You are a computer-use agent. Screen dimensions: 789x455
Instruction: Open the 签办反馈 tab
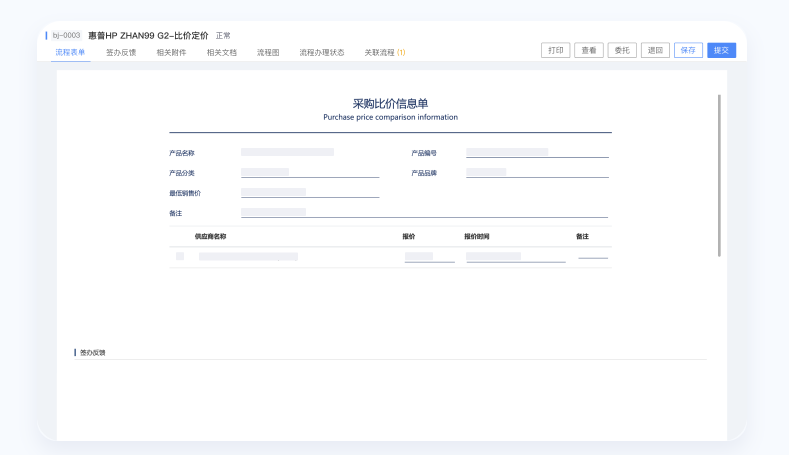coord(121,52)
